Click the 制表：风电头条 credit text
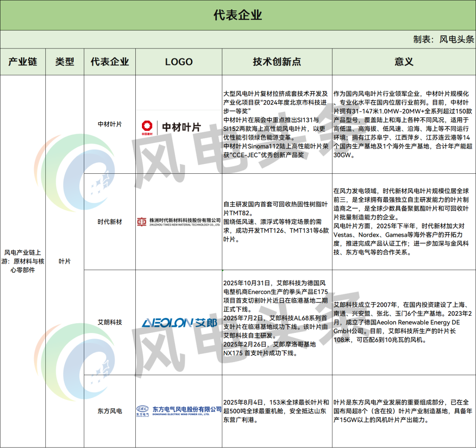The image size is (476, 448). [x=443, y=39]
